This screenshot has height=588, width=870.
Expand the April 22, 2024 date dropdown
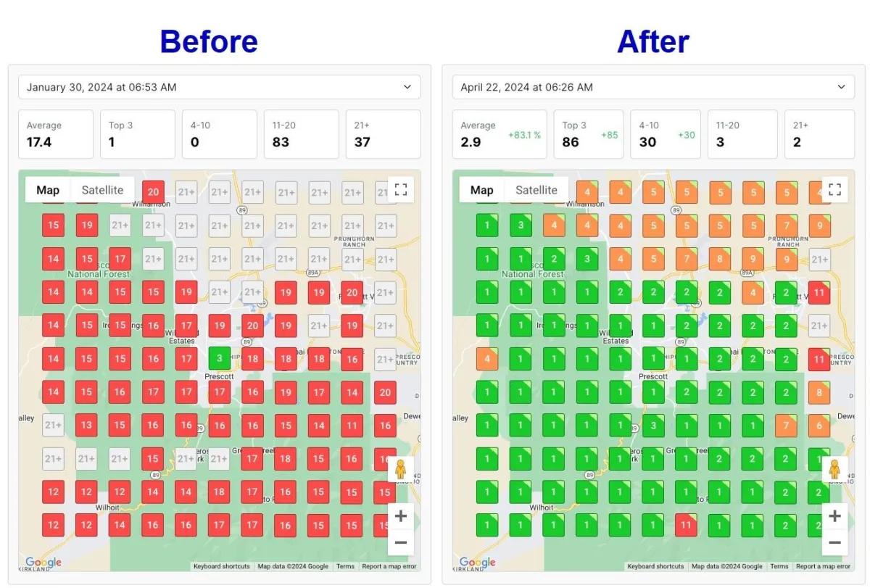coord(653,87)
